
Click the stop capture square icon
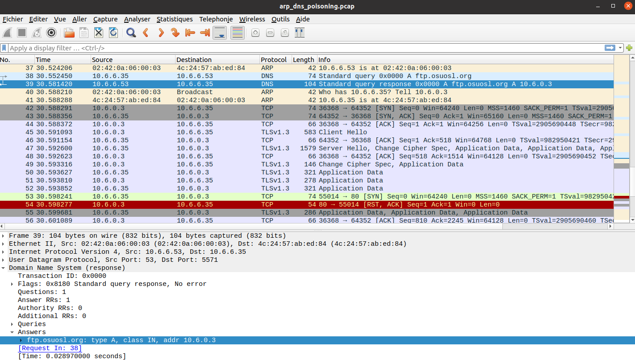(22, 33)
